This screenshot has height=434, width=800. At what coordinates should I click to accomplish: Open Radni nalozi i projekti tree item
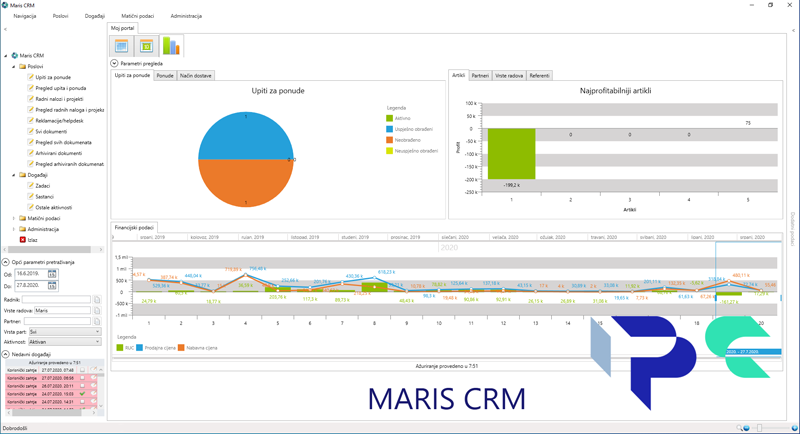click(59, 99)
